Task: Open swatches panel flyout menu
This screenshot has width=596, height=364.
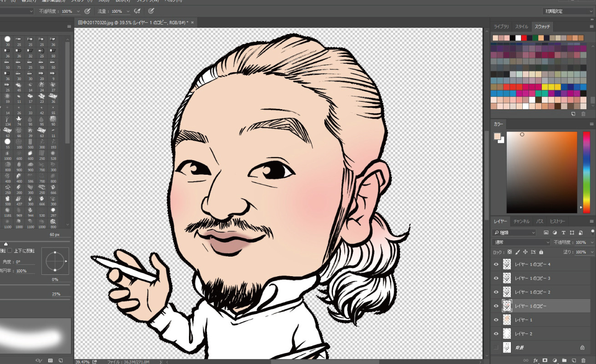Action: point(591,27)
